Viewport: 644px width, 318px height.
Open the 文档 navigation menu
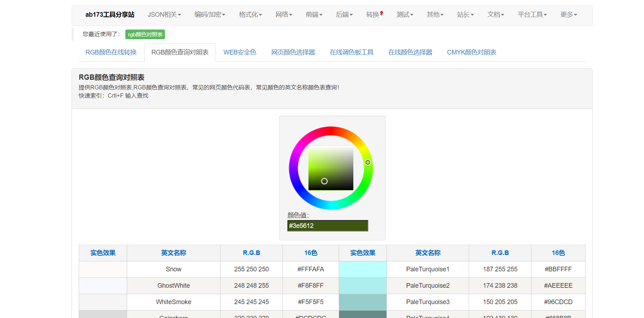click(x=496, y=15)
